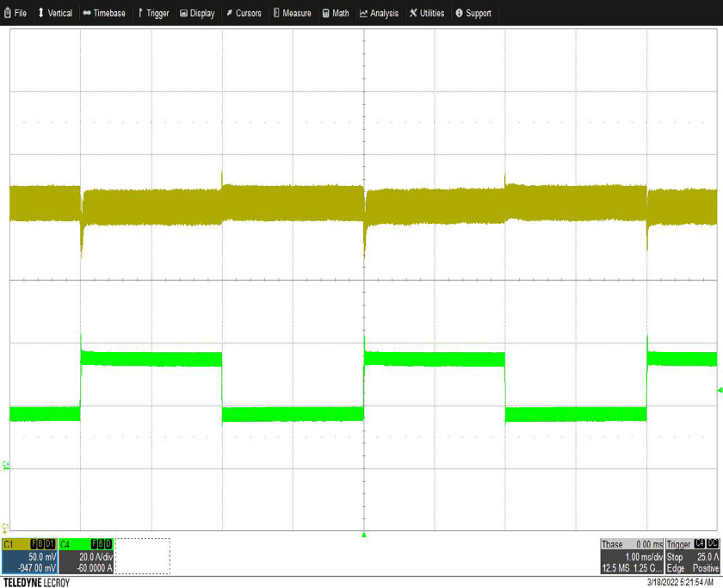Click the Timebase menu icon
The width and height of the screenshot is (723, 588).
click(x=87, y=13)
